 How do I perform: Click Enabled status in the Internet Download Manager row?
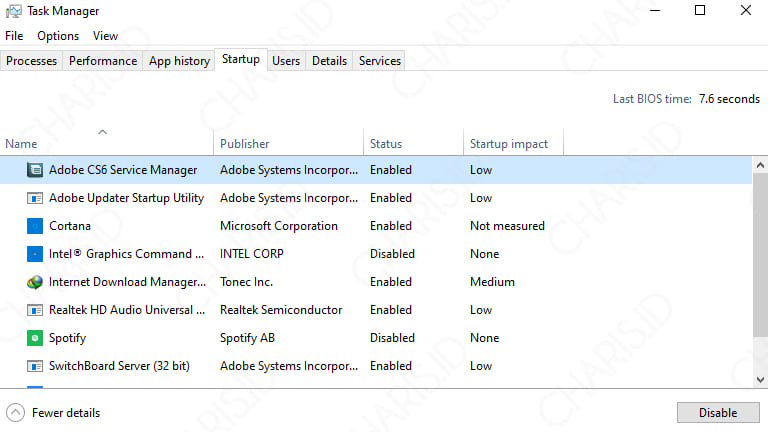pyautogui.click(x=391, y=282)
